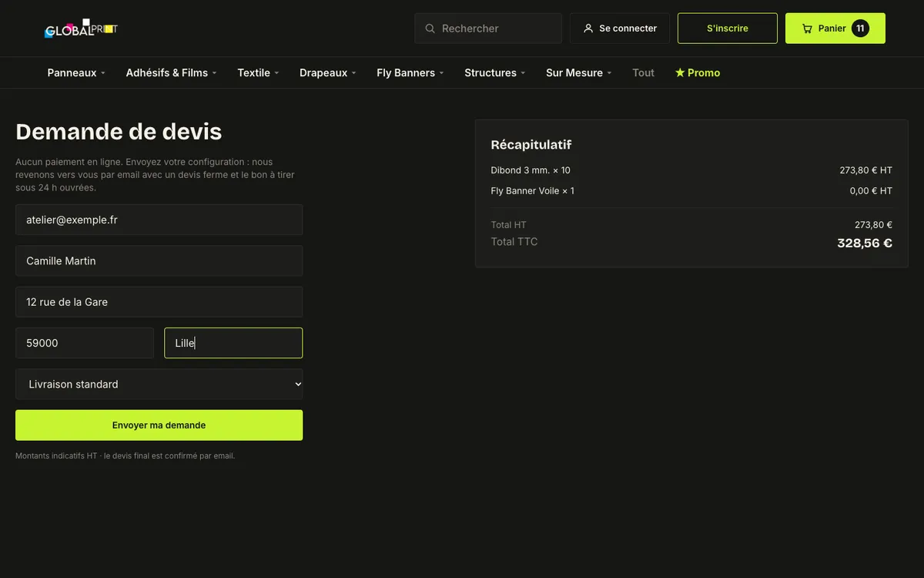924x578 pixels.
Task: Click the S'inscrire button
Action: tap(728, 29)
